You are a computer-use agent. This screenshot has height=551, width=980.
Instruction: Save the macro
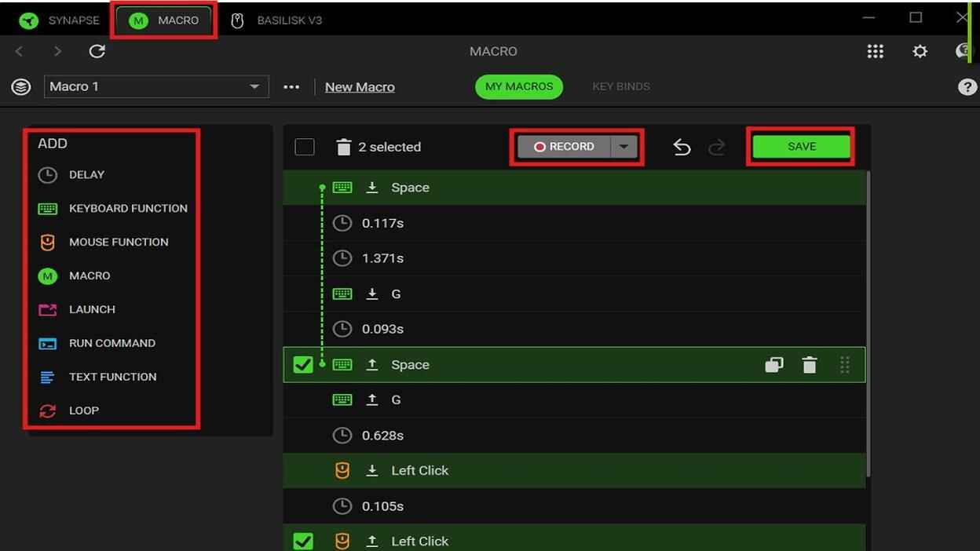[802, 147]
